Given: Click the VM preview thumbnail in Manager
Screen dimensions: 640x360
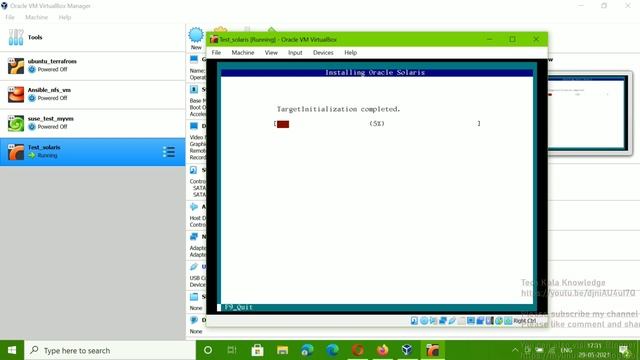Looking at the screenshot, I should point(588,113).
